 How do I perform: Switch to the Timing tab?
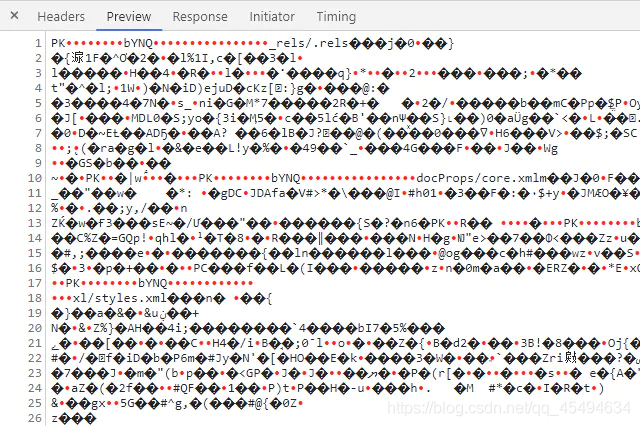coord(336,16)
